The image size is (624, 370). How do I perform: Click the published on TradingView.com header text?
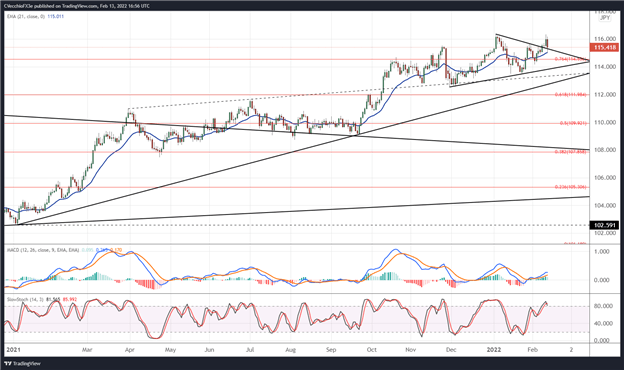tap(57, 6)
